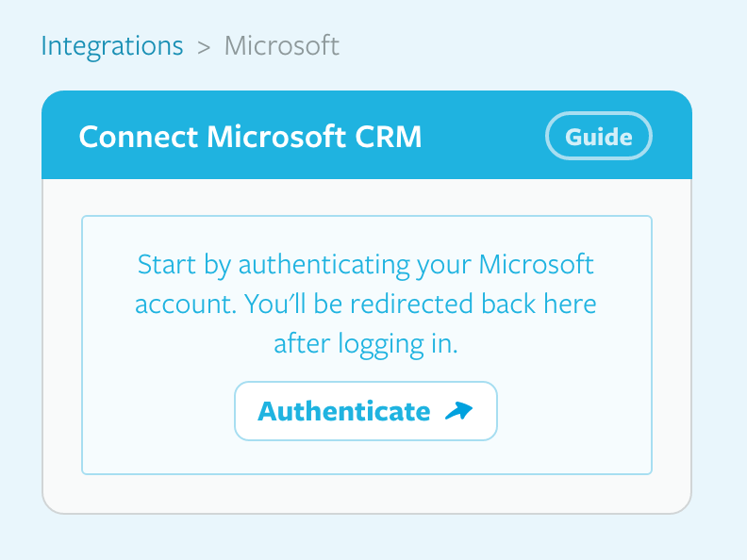Open the Guide for Microsoft CRM
This screenshot has width=747, height=560.
(598, 137)
